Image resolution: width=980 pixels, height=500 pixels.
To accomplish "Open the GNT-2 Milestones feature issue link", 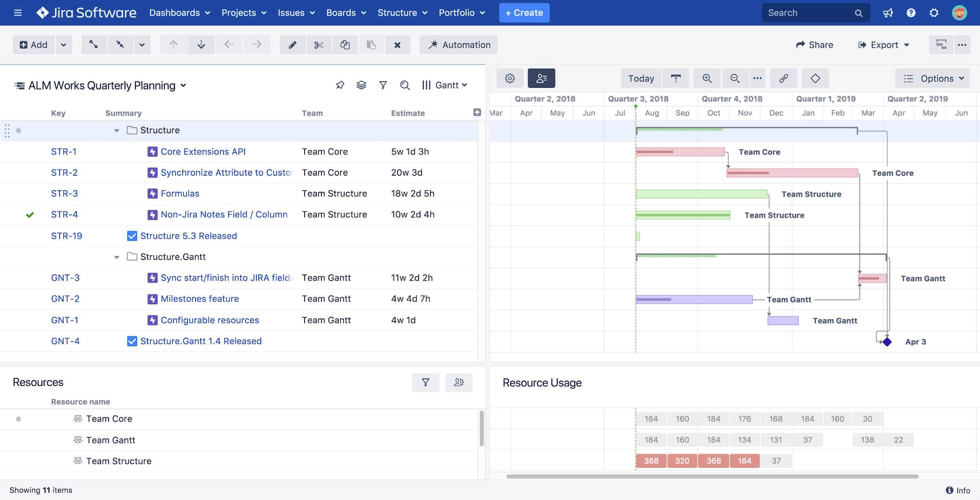I will [200, 298].
